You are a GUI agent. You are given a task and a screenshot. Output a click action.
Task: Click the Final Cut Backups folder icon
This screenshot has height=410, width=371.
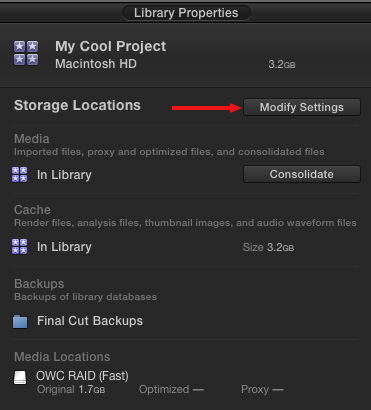click(20, 321)
